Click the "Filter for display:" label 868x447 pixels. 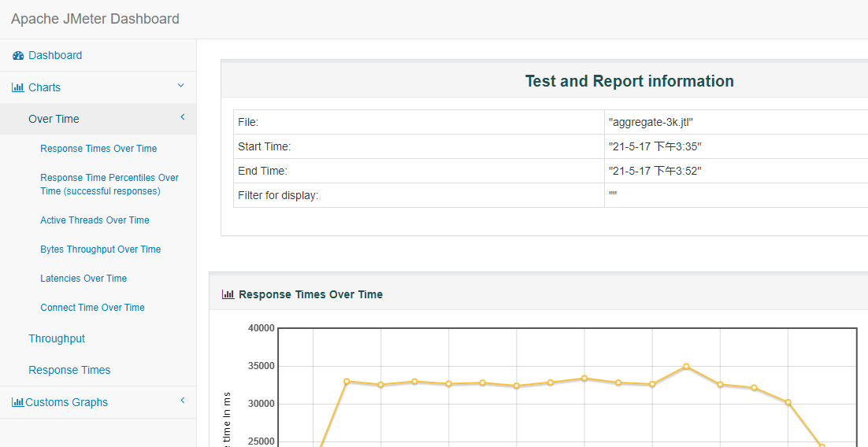[278, 195]
